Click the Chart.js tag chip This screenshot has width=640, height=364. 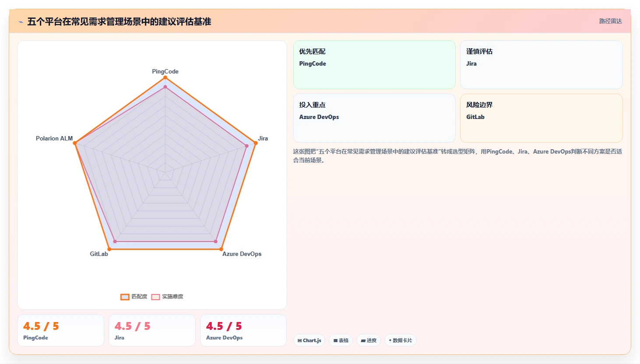tap(309, 340)
